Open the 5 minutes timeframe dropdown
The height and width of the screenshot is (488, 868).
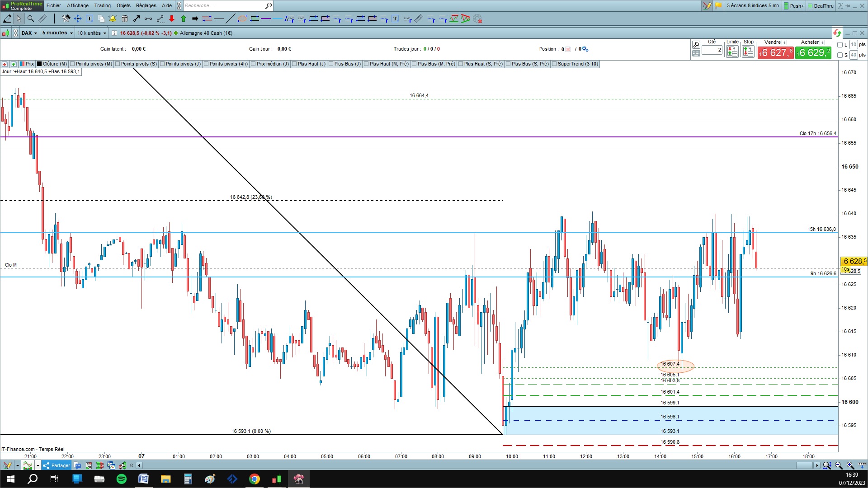point(57,33)
